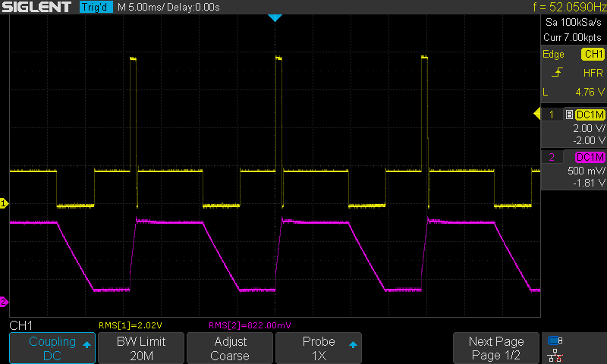Image resolution: width=607 pixels, height=364 pixels.
Task: Click the trigger level 4.76 V value
Action: click(x=590, y=92)
